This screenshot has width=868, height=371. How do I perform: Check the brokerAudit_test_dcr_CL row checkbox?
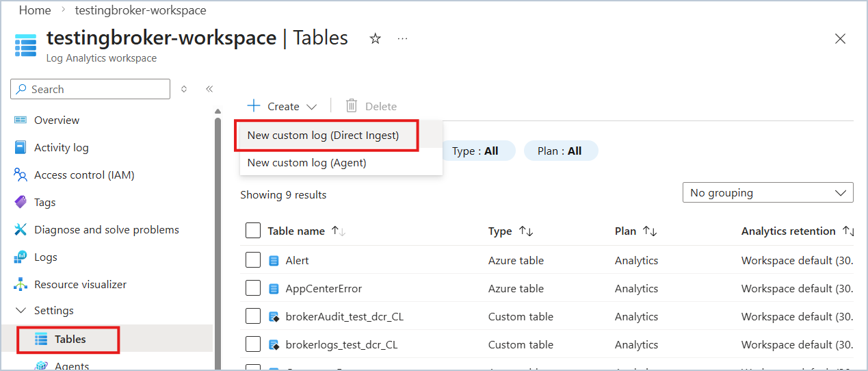253,316
